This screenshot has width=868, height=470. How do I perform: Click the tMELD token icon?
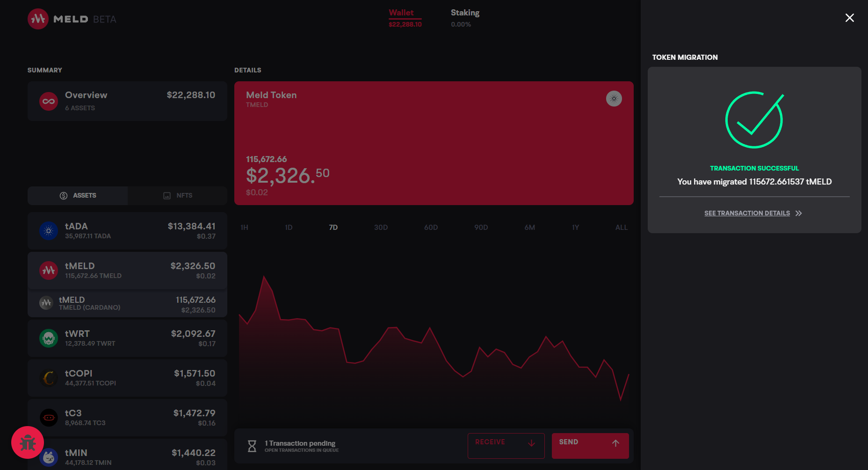(49, 271)
